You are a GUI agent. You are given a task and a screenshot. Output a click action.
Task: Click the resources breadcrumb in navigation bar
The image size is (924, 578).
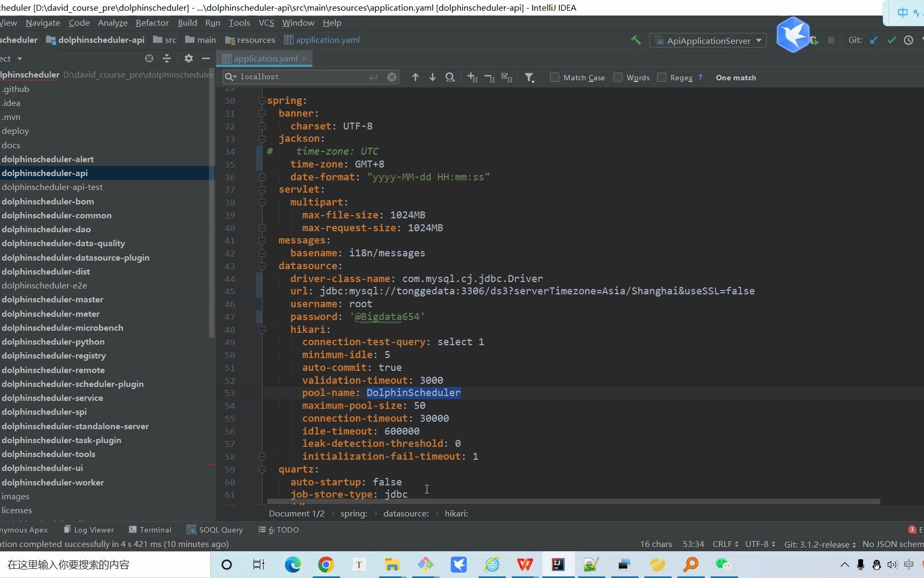pos(250,40)
